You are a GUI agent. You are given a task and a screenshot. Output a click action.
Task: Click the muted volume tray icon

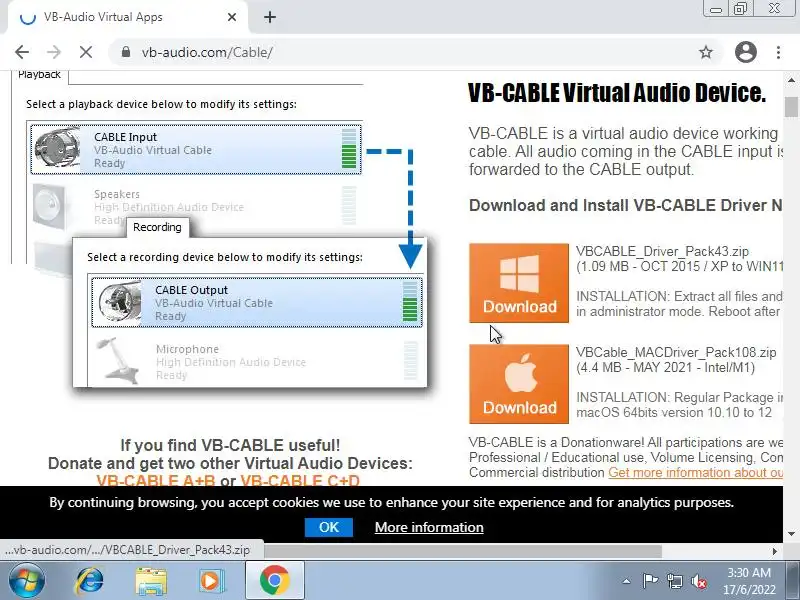[699, 581]
